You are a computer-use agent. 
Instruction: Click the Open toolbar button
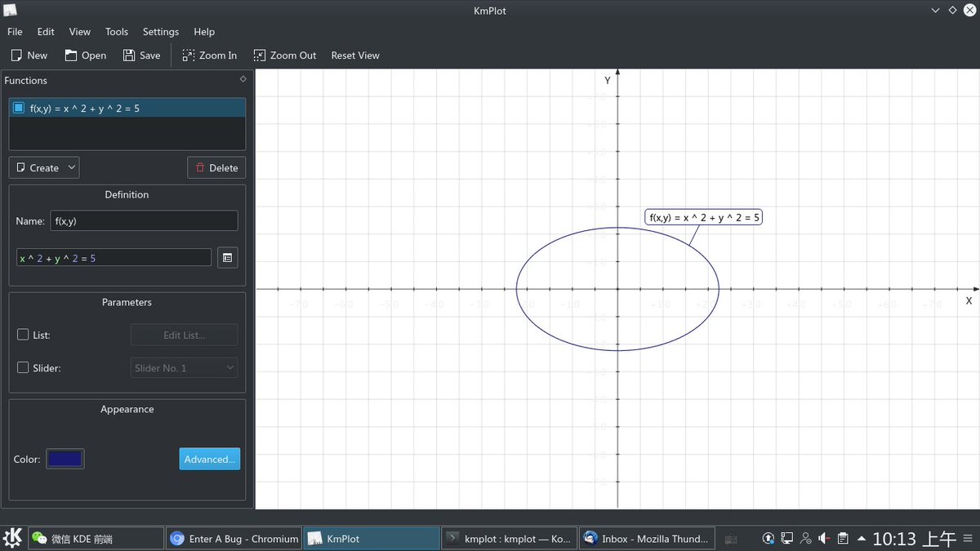click(x=86, y=56)
